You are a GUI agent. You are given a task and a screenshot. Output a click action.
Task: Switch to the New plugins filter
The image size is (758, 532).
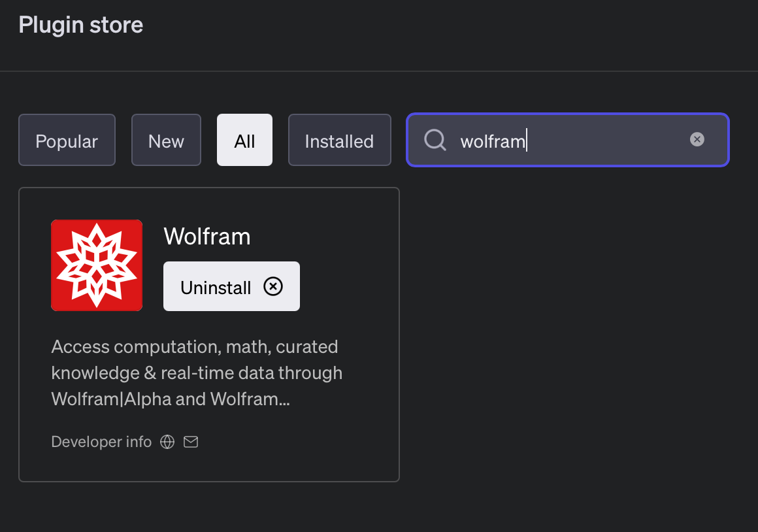point(166,140)
